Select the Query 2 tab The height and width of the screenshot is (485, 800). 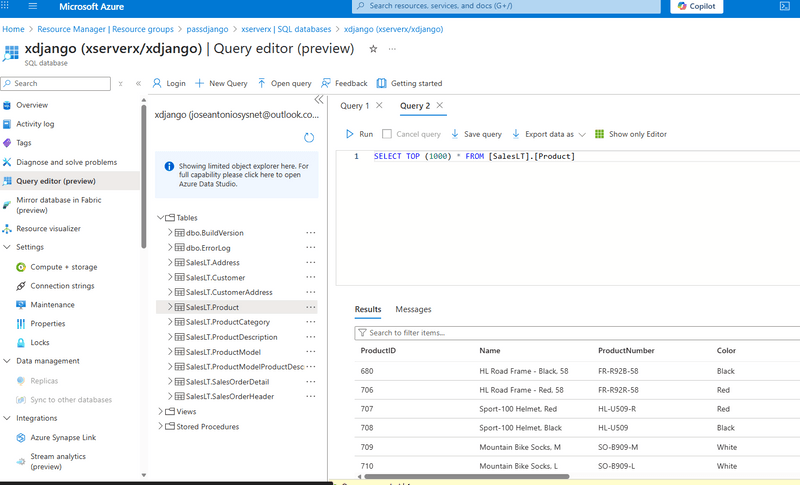(x=415, y=106)
